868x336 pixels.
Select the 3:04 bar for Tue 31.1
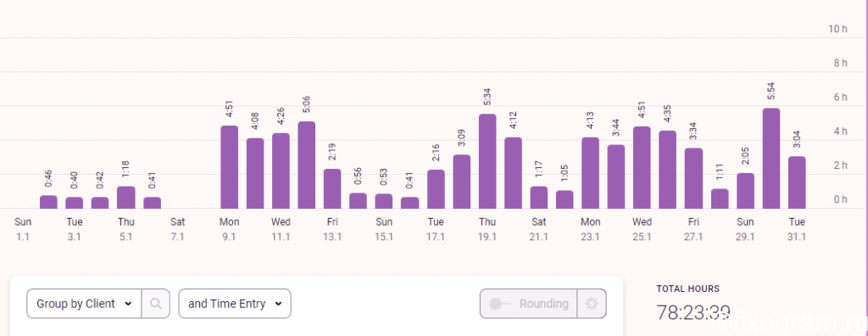tap(797, 183)
